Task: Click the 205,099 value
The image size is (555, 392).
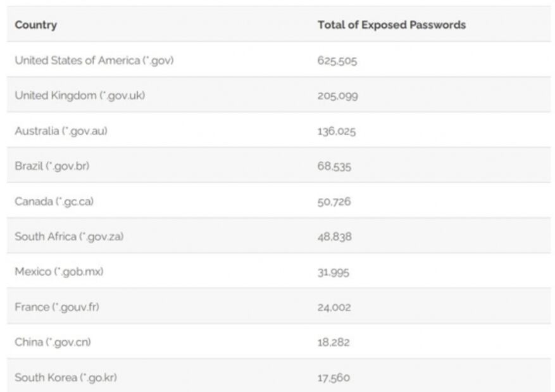Action: [337, 96]
